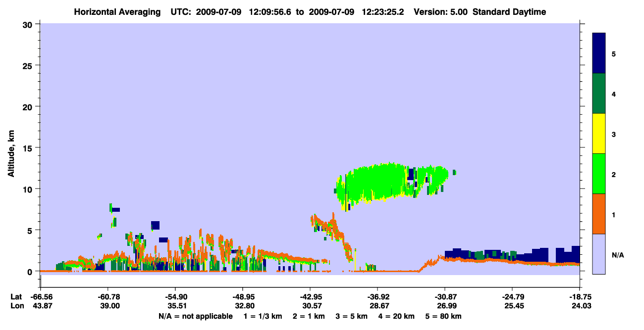
Task: Click latitude value -48.95
Action: pos(243,297)
